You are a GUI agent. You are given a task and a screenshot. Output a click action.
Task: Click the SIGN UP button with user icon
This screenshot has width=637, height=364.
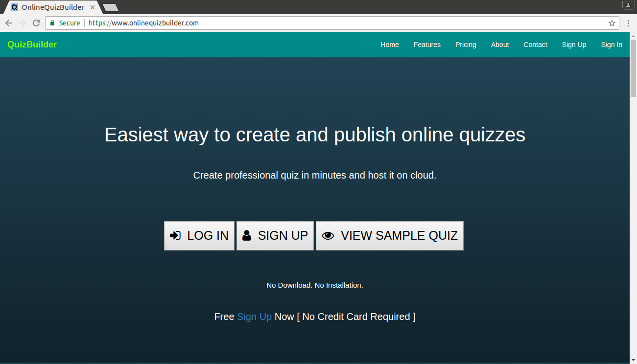275,236
